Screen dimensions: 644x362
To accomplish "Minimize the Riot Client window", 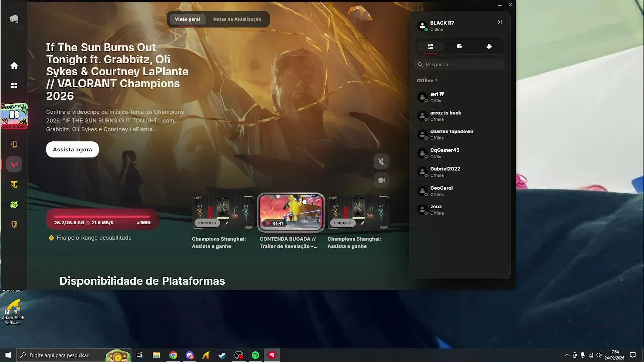I will (x=500, y=5).
